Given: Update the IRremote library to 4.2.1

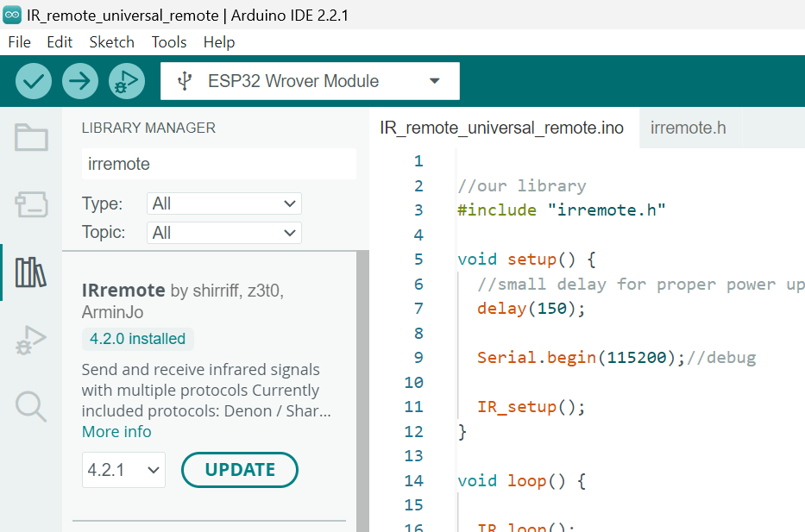Looking at the screenshot, I should (x=239, y=470).
